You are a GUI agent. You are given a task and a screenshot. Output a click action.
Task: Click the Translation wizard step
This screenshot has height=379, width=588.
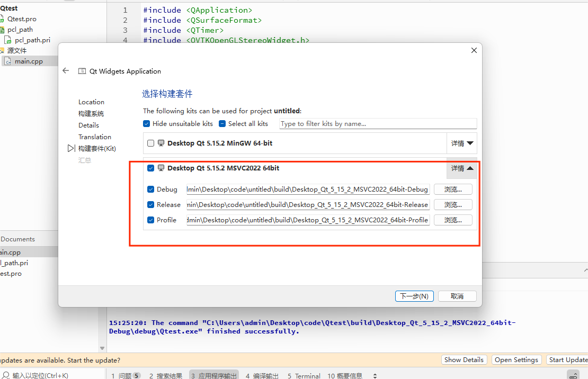click(x=94, y=137)
